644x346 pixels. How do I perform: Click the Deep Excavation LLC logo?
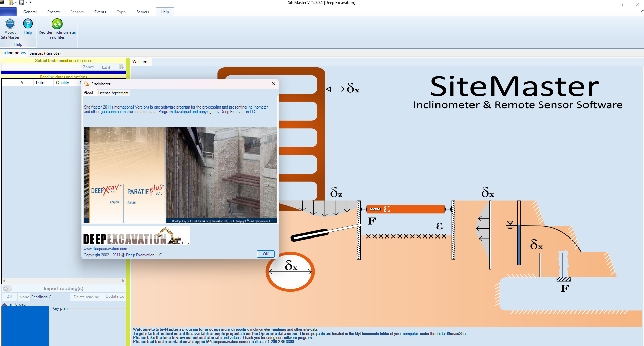click(x=136, y=235)
